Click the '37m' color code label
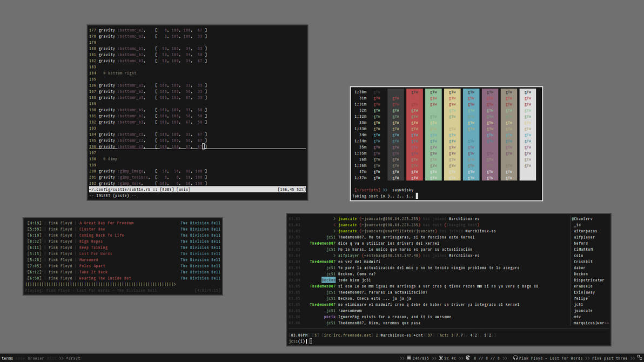 pyautogui.click(x=363, y=172)
